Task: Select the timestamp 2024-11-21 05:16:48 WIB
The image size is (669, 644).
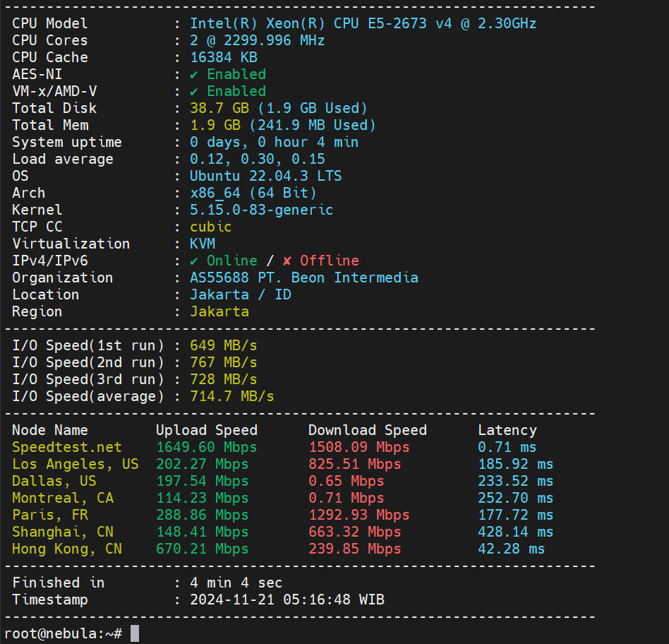Action: (287, 600)
